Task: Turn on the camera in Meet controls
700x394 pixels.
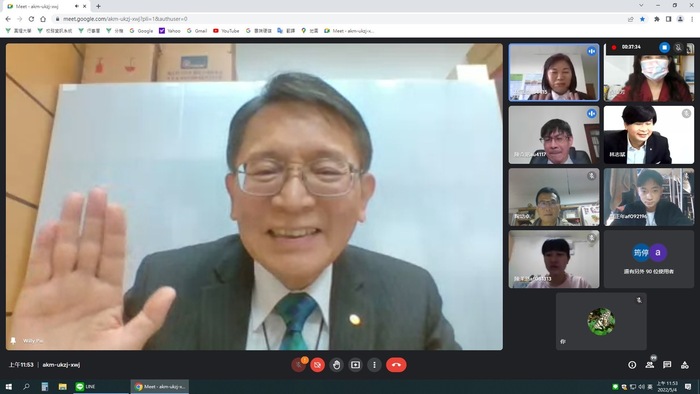Action: pos(317,365)
